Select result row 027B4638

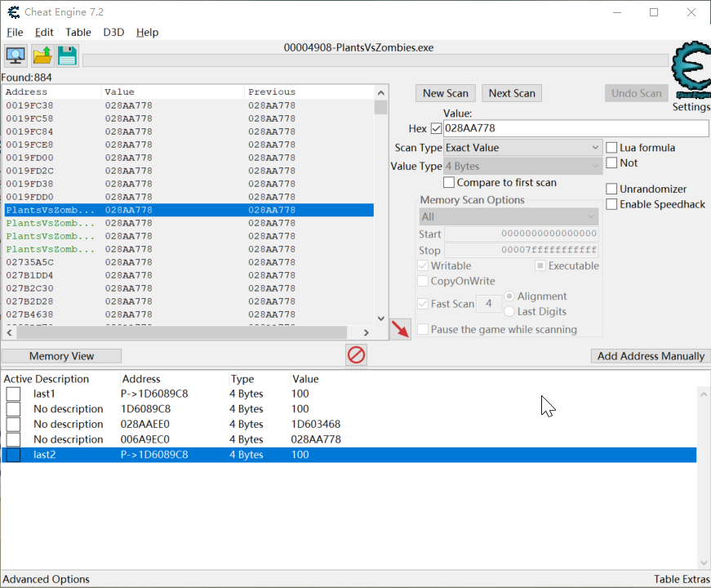[x=189, y=314]
